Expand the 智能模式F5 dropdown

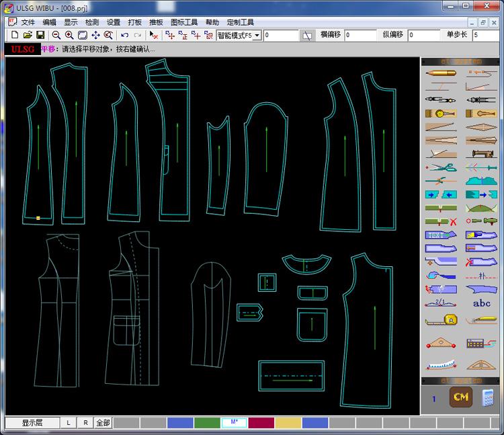click(x=257, y=35)
